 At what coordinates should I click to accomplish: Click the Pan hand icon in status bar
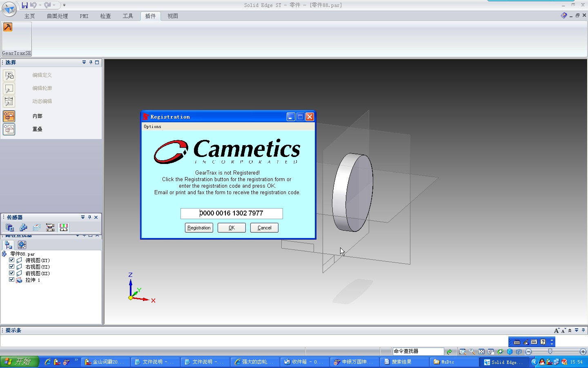coord(491,352)
